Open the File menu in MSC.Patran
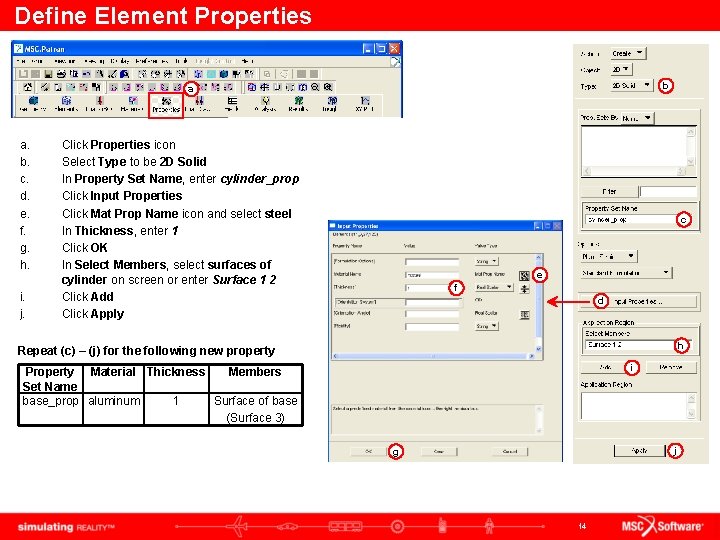The height and width of the screenshot is (540, 720). point(20,61)
